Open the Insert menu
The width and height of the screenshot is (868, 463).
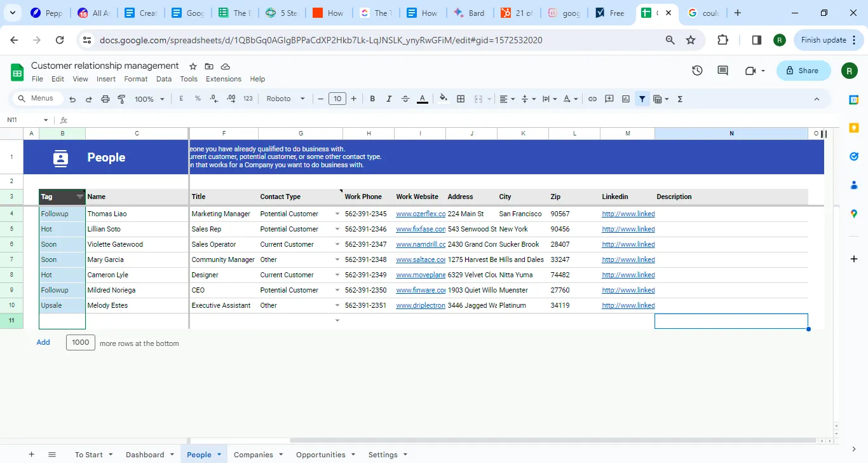106,79
